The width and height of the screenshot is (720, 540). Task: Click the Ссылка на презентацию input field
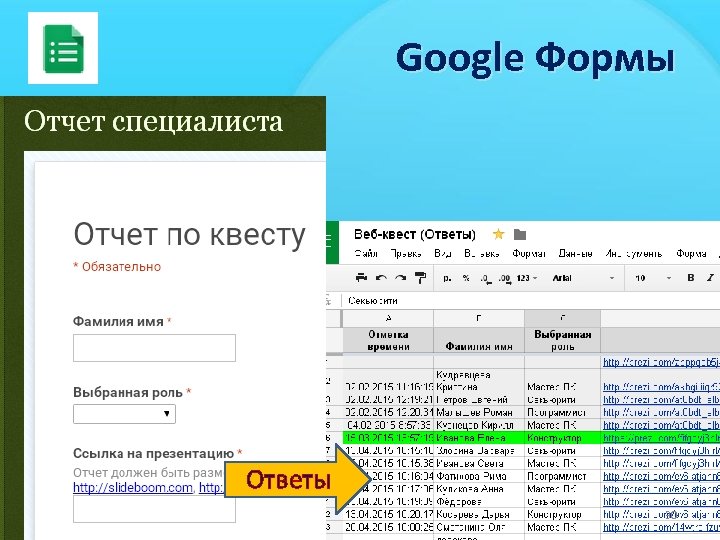pos(154,510)
